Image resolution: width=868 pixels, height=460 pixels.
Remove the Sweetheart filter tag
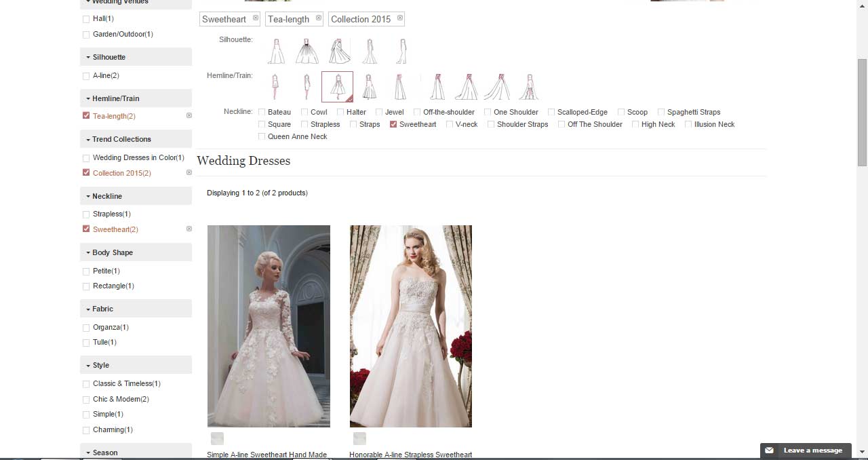tap(256, 18)
